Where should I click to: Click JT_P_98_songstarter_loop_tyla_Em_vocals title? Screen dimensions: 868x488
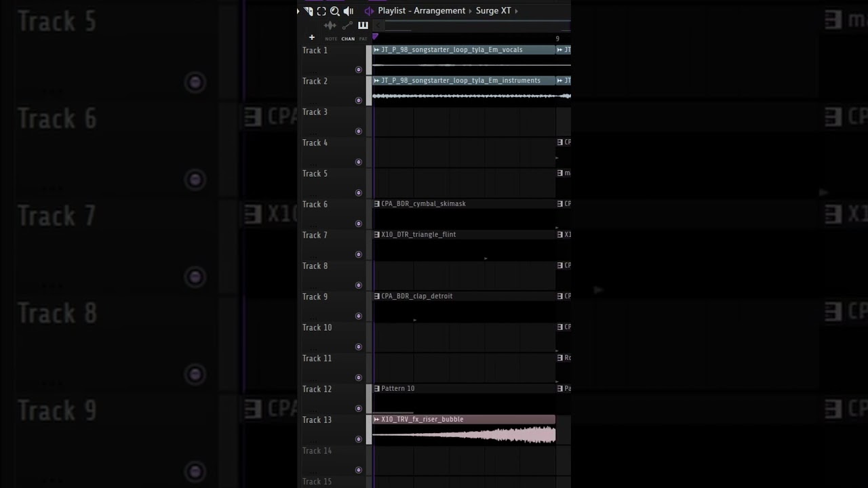click(x=452, y=49)
